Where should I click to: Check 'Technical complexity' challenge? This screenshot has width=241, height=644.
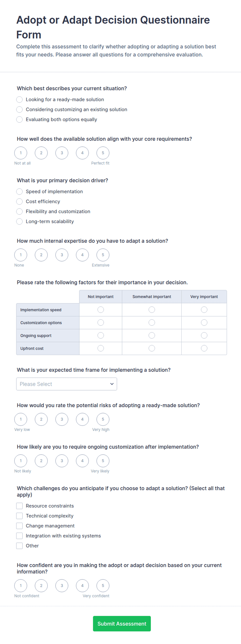click(19, 516)
